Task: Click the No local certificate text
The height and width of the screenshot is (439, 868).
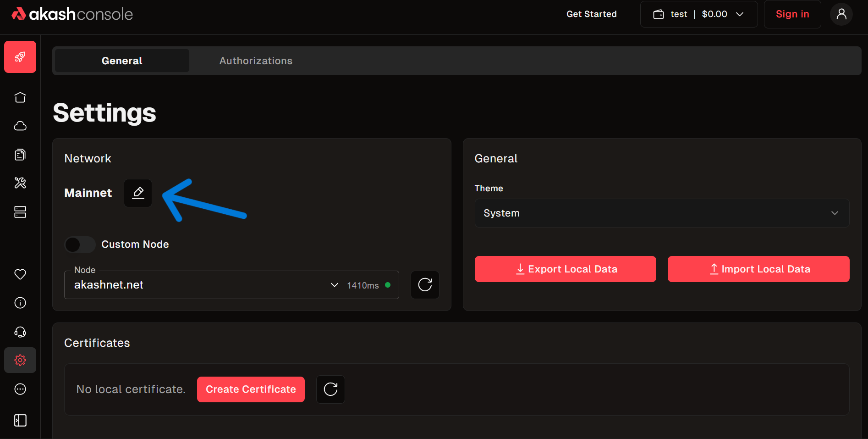Action: pos(131,389)
